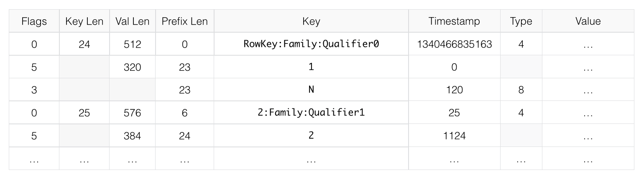The height and width of the screenshot is (180, 644).
Task: Select the Prefix Len cell showing 6
Action: [x=184, y=113]
